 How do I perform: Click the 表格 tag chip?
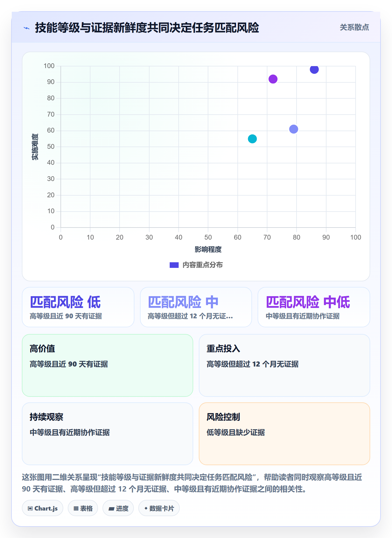(x=83, y=508)
